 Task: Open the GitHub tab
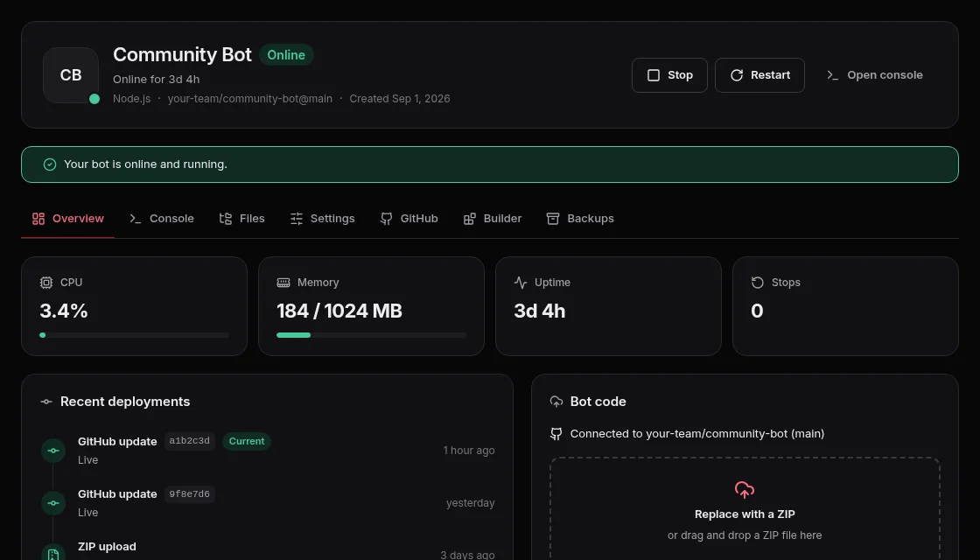[x=409, y=219]
